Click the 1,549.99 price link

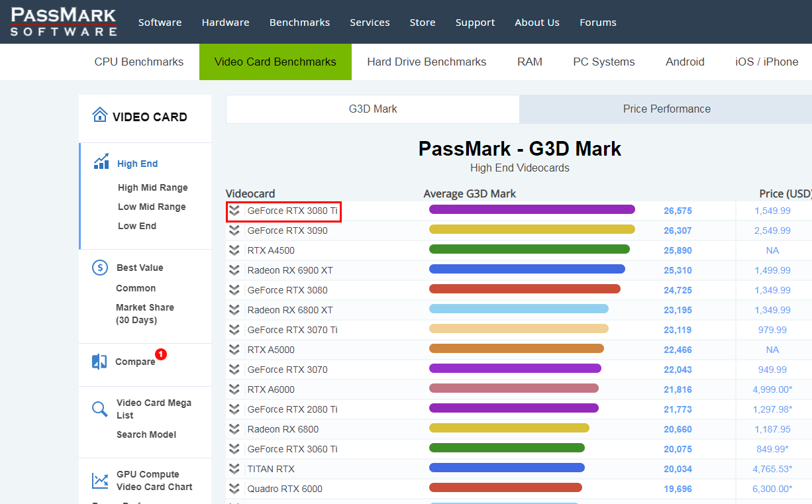772,211
